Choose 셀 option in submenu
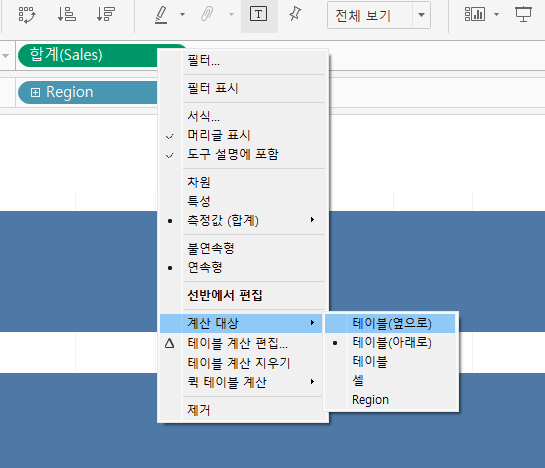Image resolution: width=545 pixels, height=468 pixels. pyautogui.click(x=390, y=381)
